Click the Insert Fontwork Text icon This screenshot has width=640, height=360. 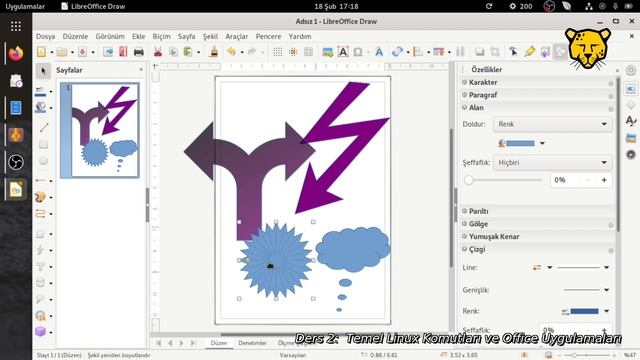pos(379,52)
